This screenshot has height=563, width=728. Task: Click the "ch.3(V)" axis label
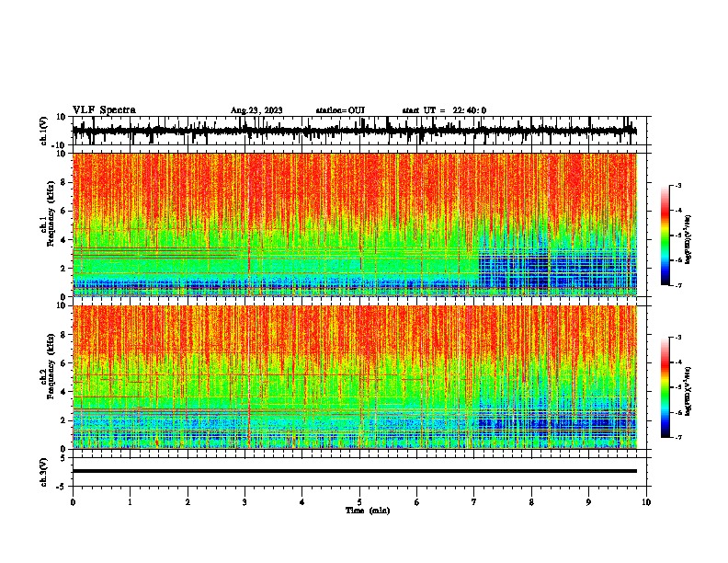pos(44,472)
